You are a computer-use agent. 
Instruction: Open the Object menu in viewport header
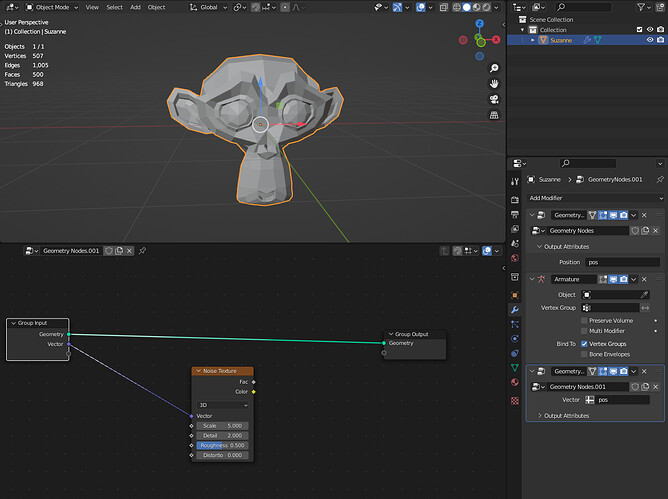156,7
